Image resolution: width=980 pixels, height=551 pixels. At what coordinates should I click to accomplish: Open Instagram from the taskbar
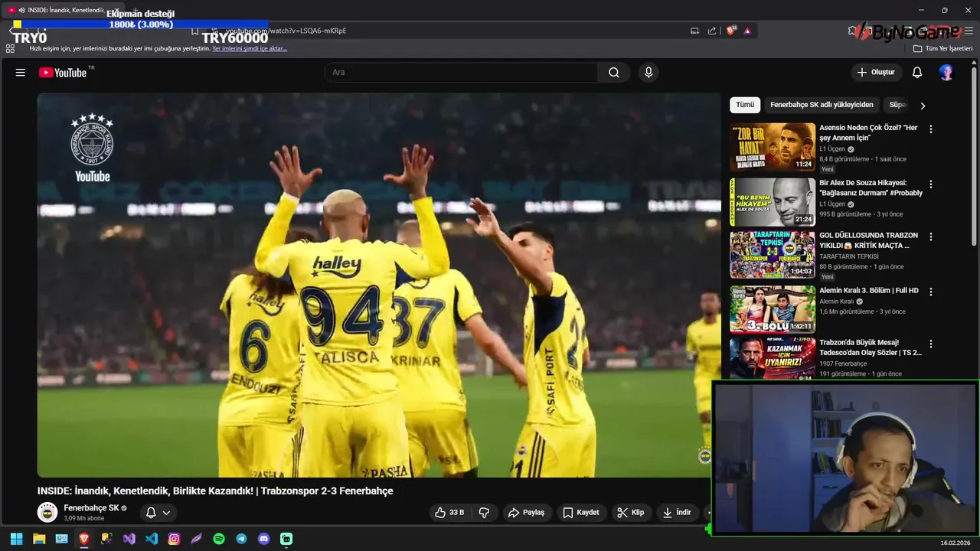pos(174,539)
